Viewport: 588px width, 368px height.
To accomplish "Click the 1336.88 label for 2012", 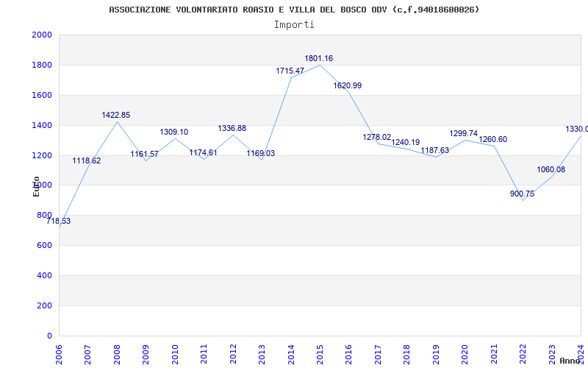I will pos(232,128).
